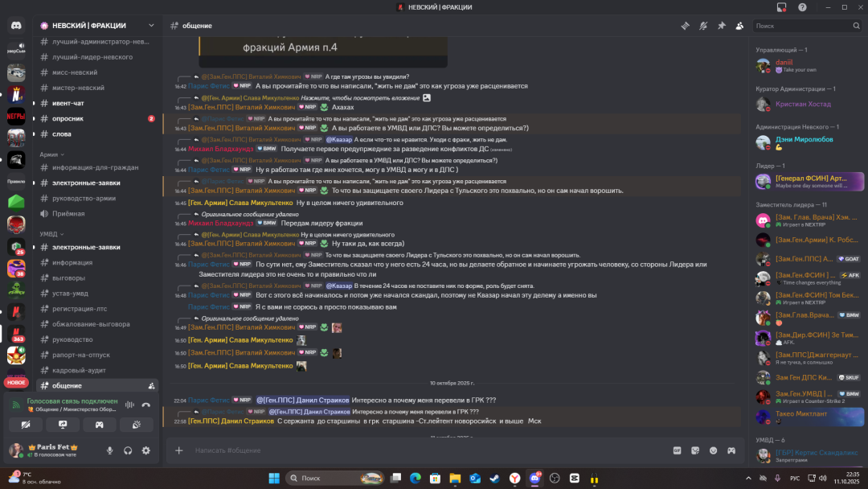
Task: Open the опросник channel
Action: (68, 118)
